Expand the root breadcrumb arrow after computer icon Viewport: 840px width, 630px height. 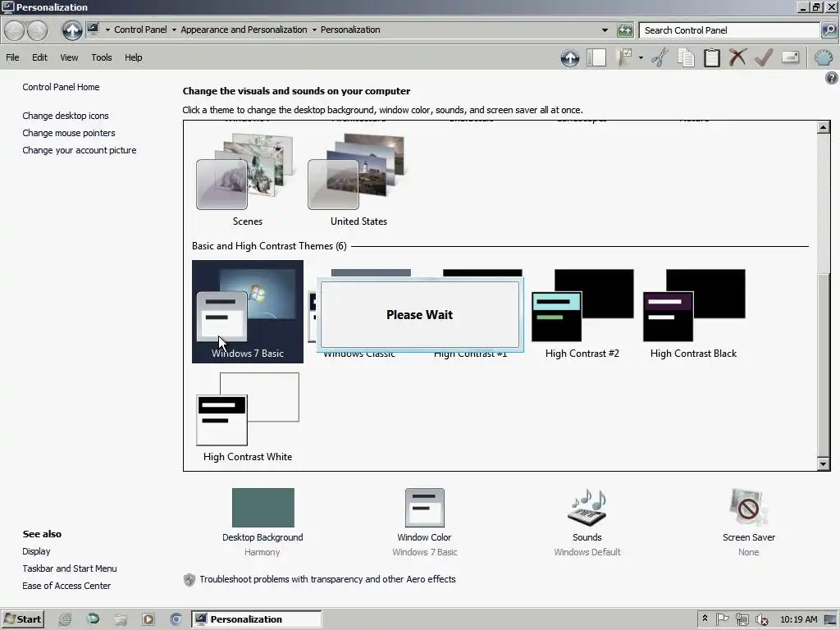click(x=107, y=30)
